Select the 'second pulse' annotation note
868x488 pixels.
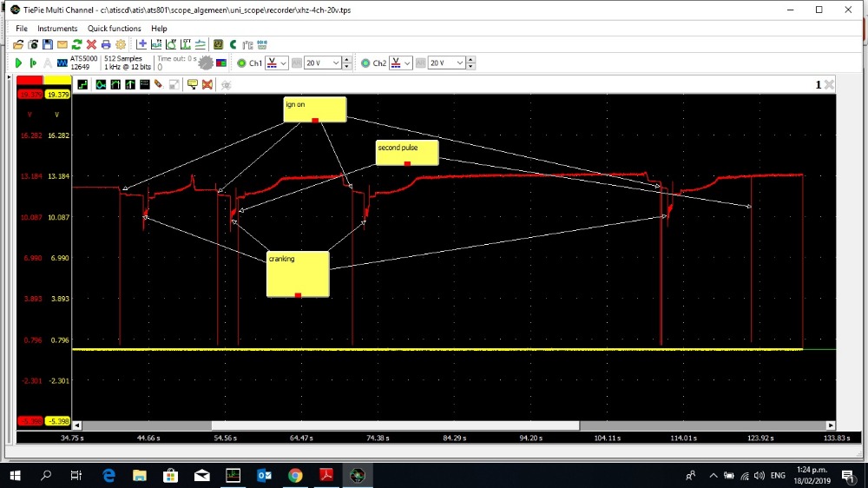tap(407, 152)
